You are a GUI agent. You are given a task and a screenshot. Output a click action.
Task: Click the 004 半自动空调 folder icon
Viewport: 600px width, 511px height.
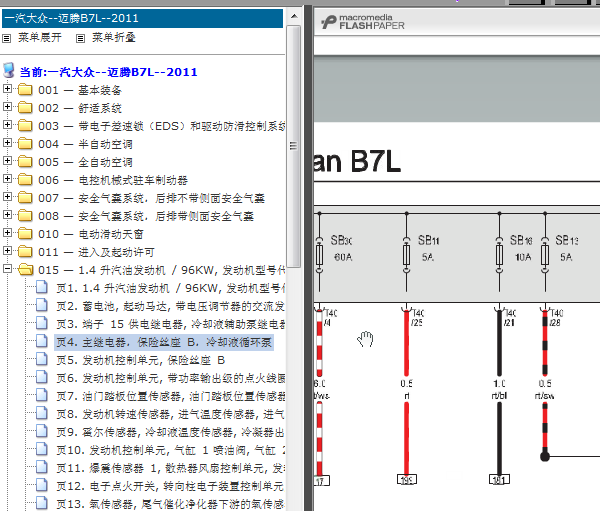point(25,144)
